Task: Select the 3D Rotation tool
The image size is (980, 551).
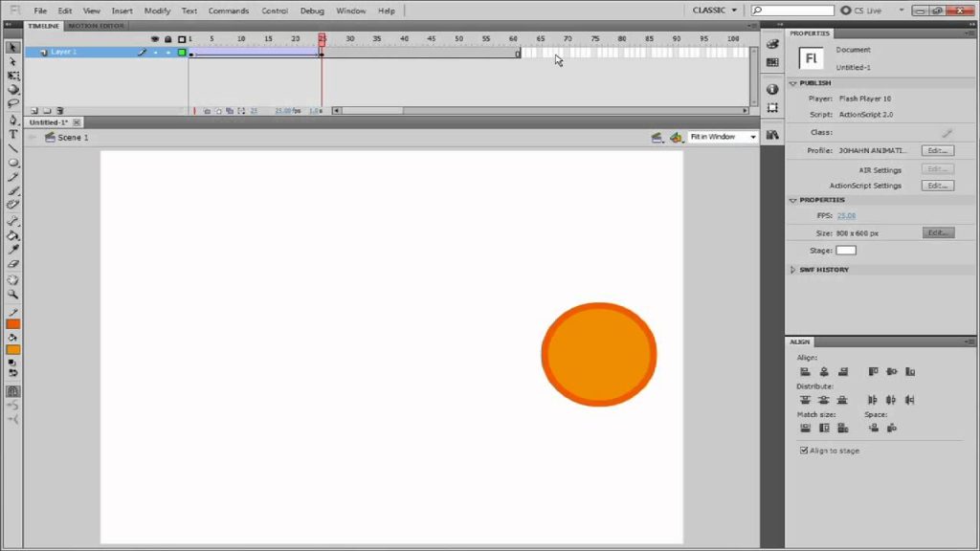Action: pyautogui.click(x=12, y=89)
